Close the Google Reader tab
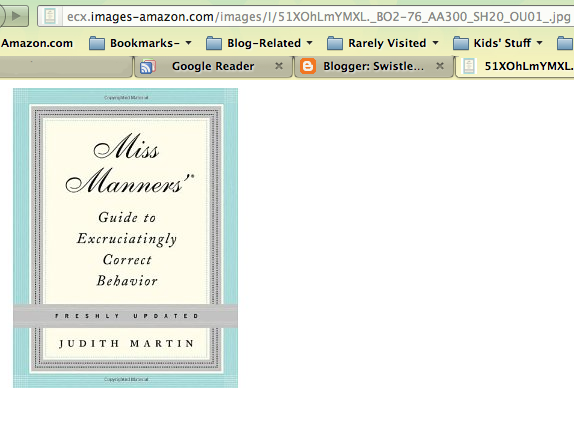574x445 pixels. [279, 66]
